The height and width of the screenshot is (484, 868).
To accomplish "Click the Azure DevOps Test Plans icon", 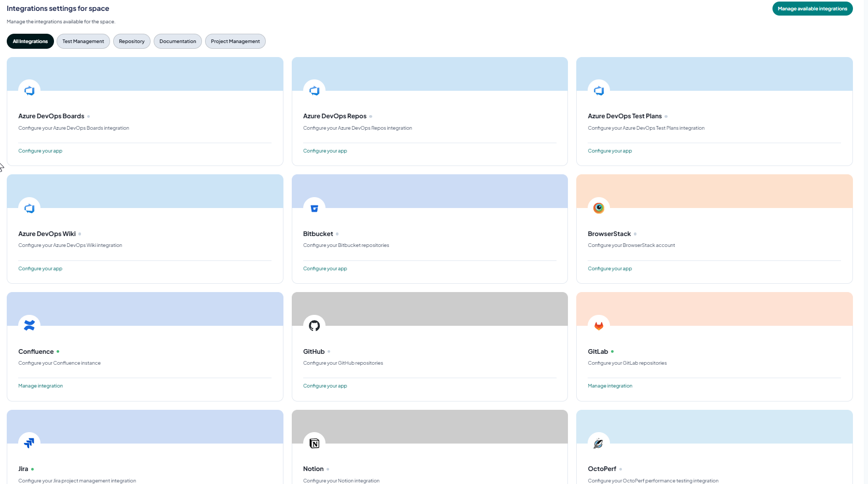I will [x=599, y=91].
